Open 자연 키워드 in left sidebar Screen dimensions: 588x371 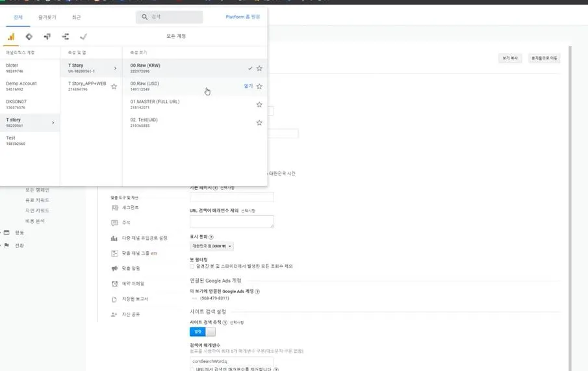(x=37, y=211)
